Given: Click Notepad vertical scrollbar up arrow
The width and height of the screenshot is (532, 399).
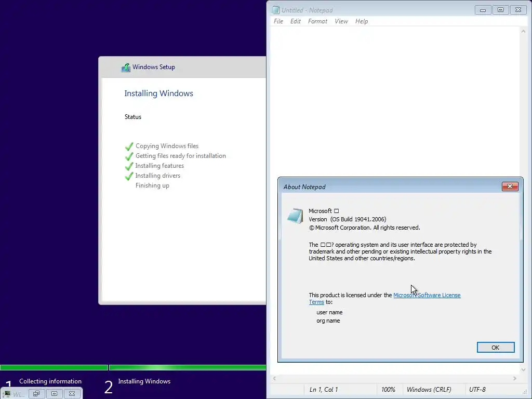Looking at the screenshot, I should (x=523, y=31).
